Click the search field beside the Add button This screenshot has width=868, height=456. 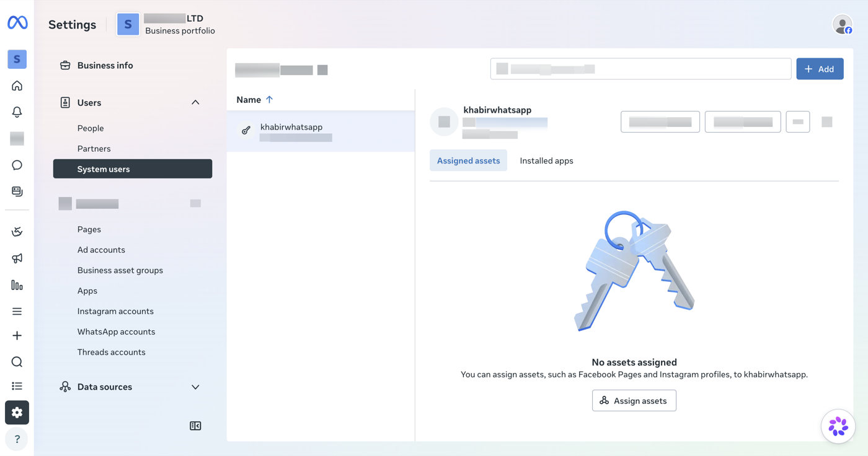(640, 69)
